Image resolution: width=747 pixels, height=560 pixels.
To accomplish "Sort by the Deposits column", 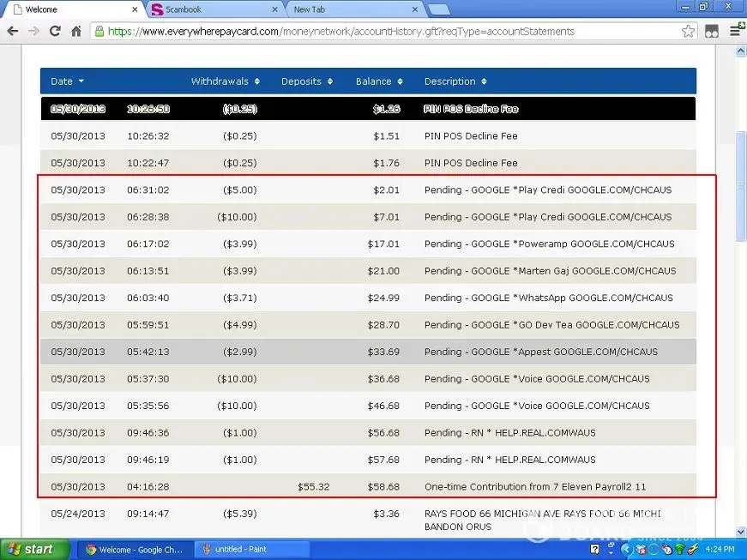I will [x=306, y=81].
